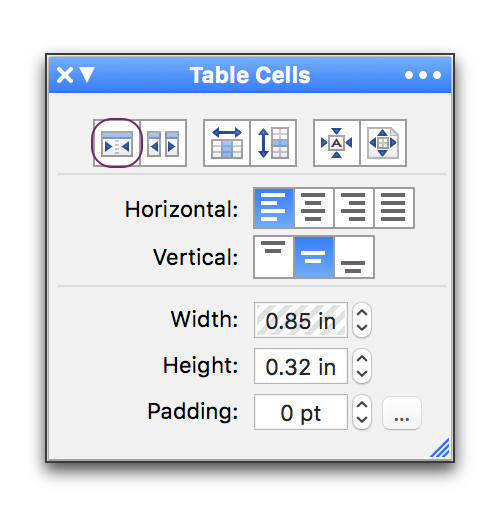Select center horizontal alignment

(314, 208)
